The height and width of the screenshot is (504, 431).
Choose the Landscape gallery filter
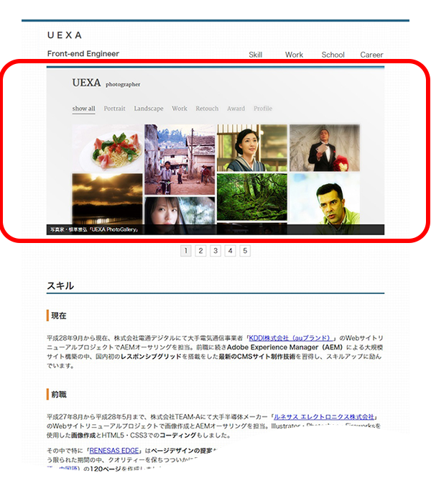(149, 109)
